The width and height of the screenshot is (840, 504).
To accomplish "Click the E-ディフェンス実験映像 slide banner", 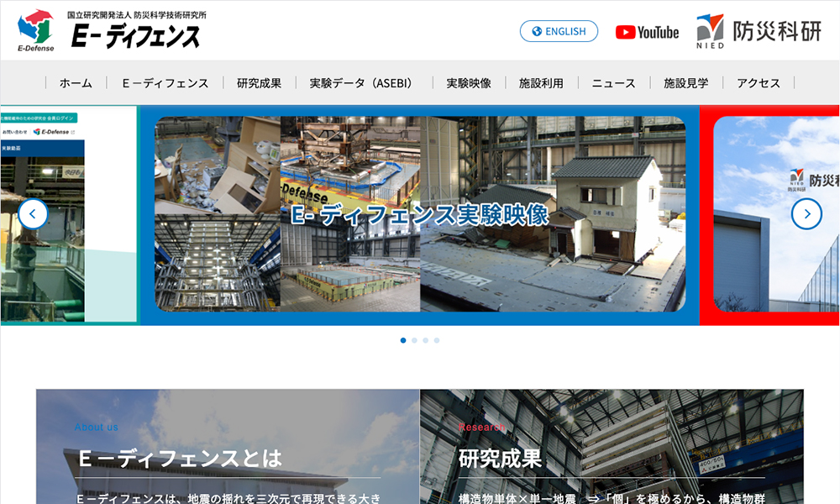I will [x=420, y=214].
